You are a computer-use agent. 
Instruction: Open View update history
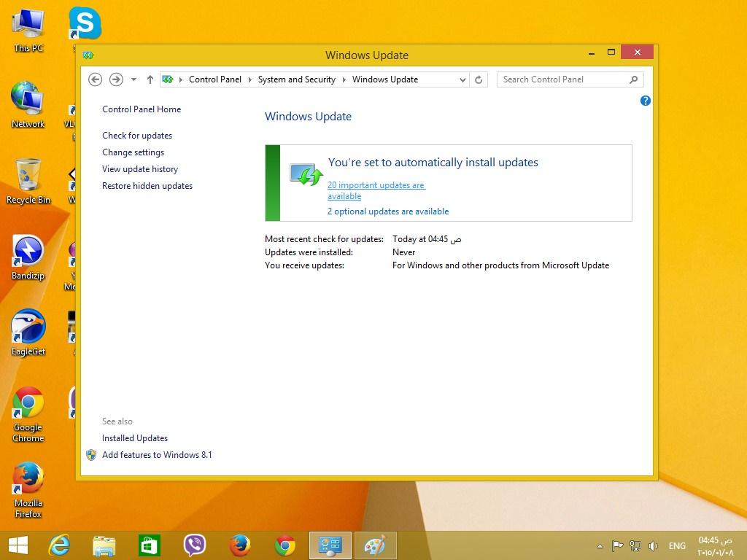point(140,169)
